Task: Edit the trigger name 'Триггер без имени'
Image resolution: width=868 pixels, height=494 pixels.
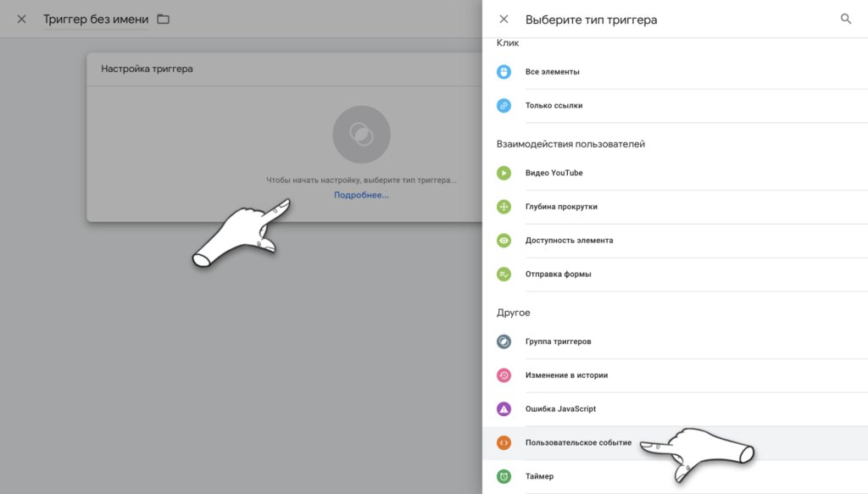Action: point(95,19)
